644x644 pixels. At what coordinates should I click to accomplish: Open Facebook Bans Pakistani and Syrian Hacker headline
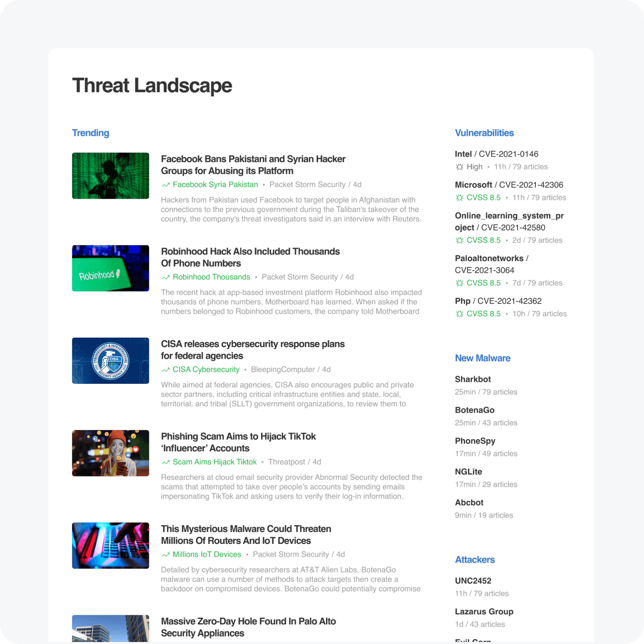(253, 165)
